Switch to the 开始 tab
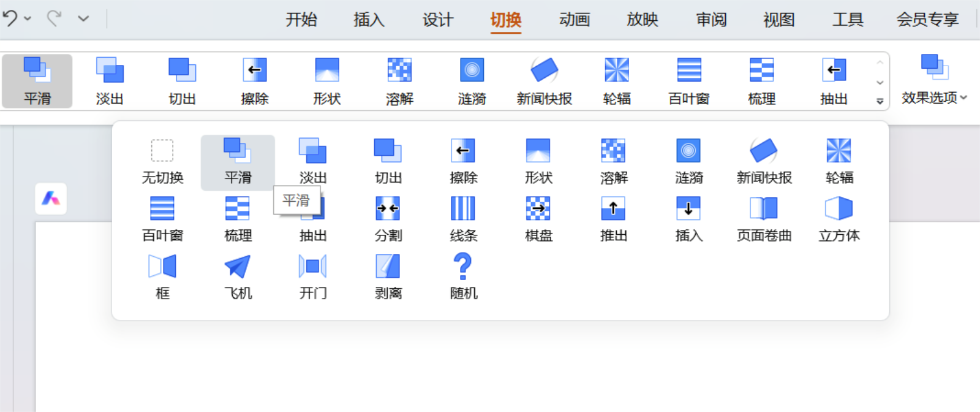Image resolution: width=980 pixels, height=412 pixels. pos(301,20)
